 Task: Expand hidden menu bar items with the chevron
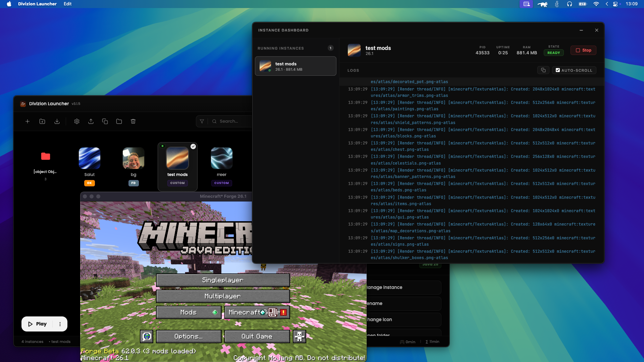607,4
